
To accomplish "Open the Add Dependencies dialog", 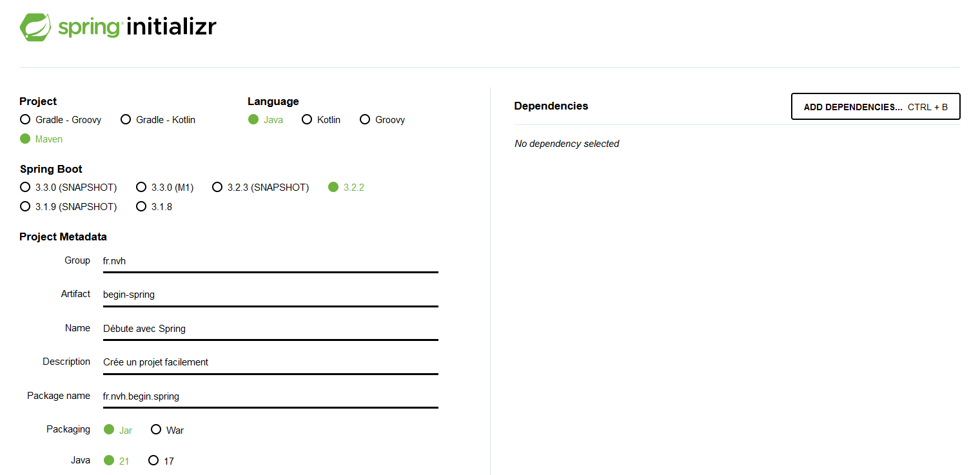I will click(876, 107).
